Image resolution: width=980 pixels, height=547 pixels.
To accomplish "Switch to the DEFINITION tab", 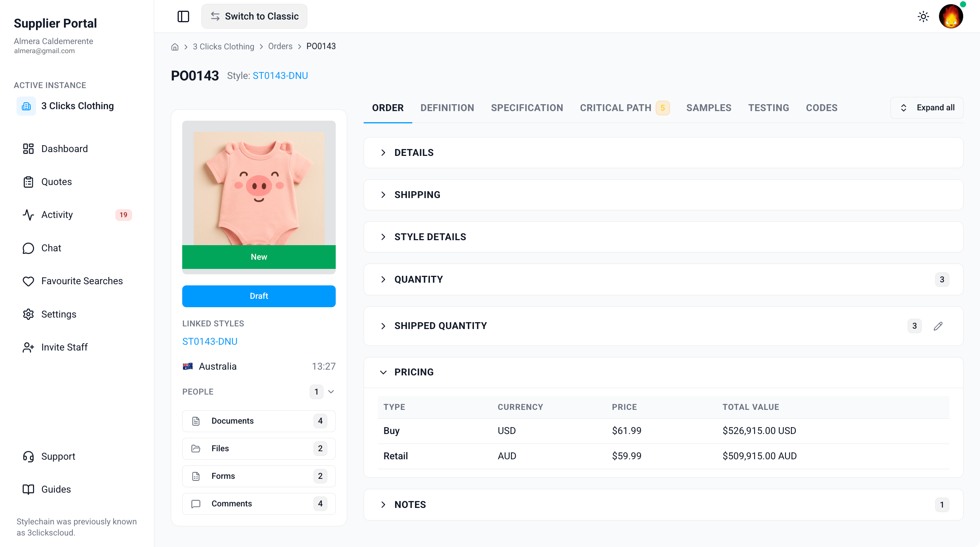I will point(447,108).
